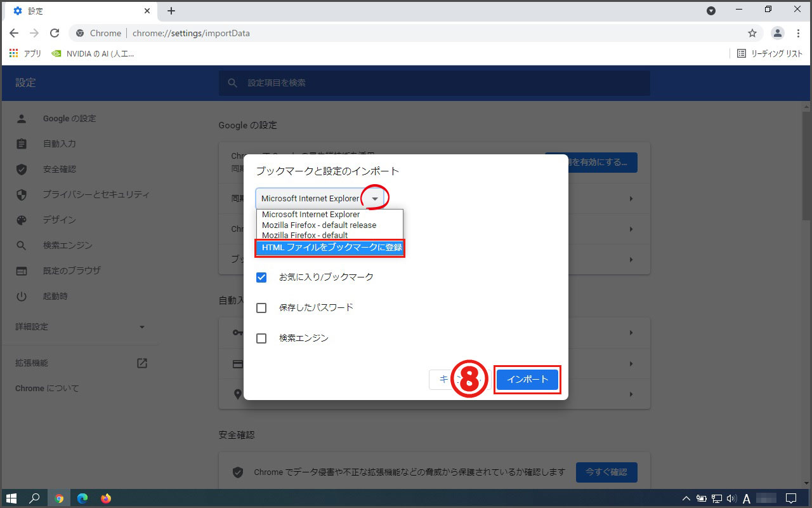The image size is (812, 508).
Task: Open Chrome について page
Action: (x=47, y=388)
